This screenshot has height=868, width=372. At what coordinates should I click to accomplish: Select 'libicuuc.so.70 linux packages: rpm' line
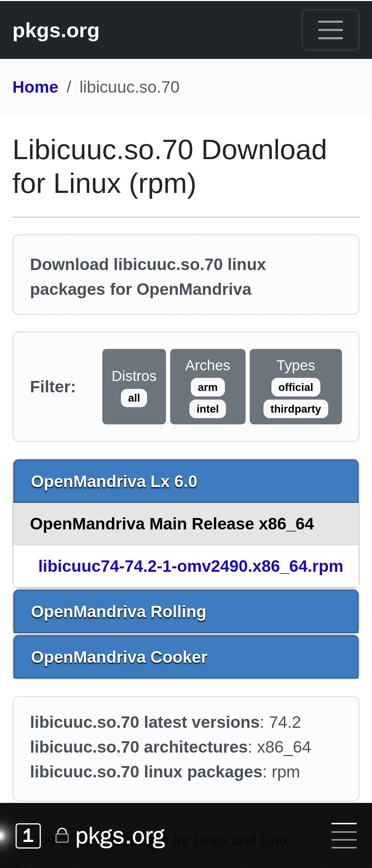coord(165,772)
